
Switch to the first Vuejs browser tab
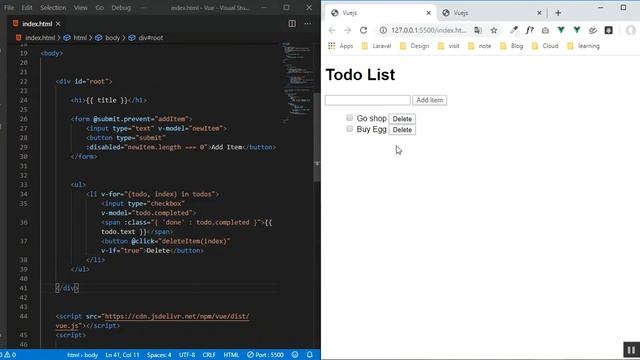(x=380, y=13)
